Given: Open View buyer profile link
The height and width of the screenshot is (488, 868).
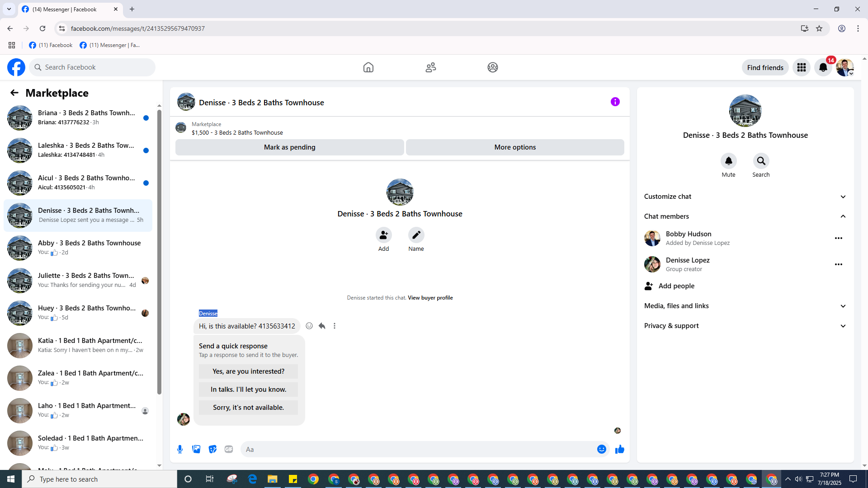Looking at the screenshot, I should [430, 298].
